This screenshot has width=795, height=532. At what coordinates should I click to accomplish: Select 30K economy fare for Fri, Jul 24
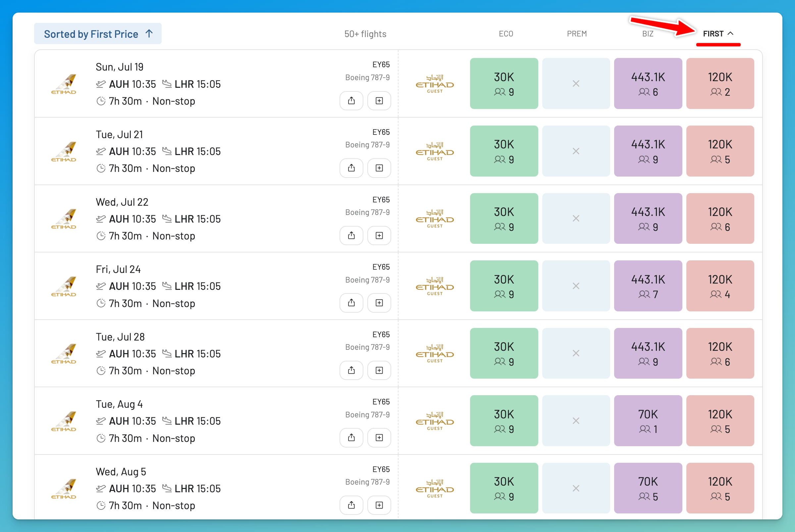[504, 286]
